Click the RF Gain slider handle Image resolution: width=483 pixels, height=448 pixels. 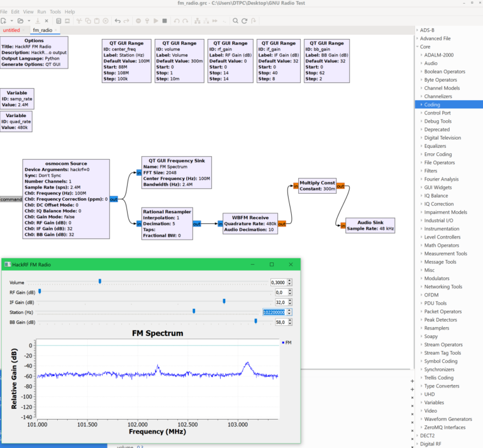coord(40,291)
